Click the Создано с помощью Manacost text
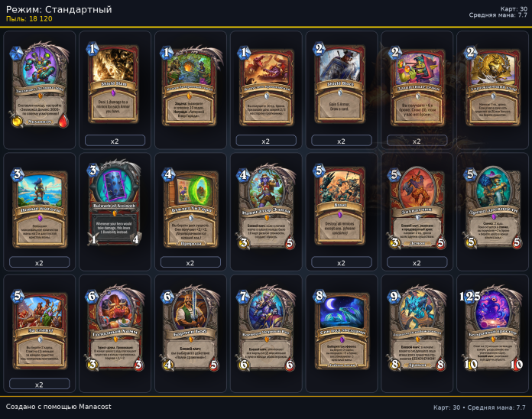This screenshot has width=532, height=419. point(58,407)
